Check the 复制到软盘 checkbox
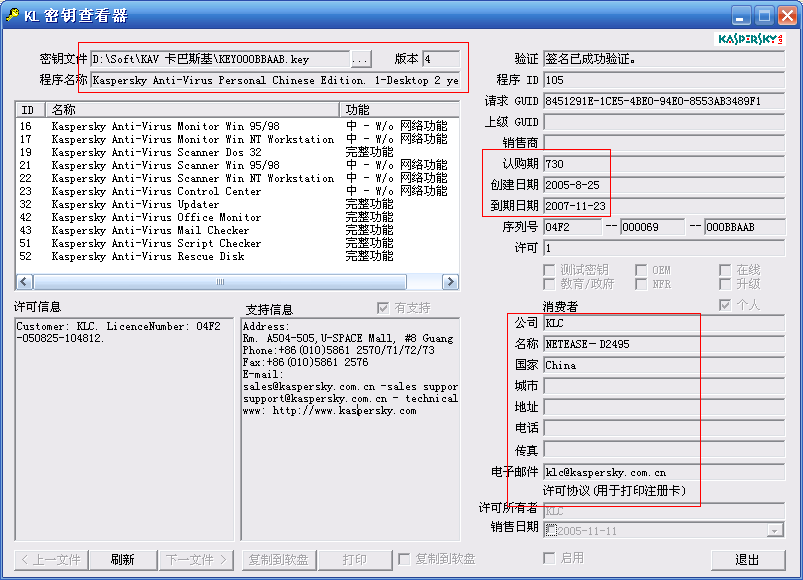Viewport: 803px width, 580px height. click(x=405, y=559)
